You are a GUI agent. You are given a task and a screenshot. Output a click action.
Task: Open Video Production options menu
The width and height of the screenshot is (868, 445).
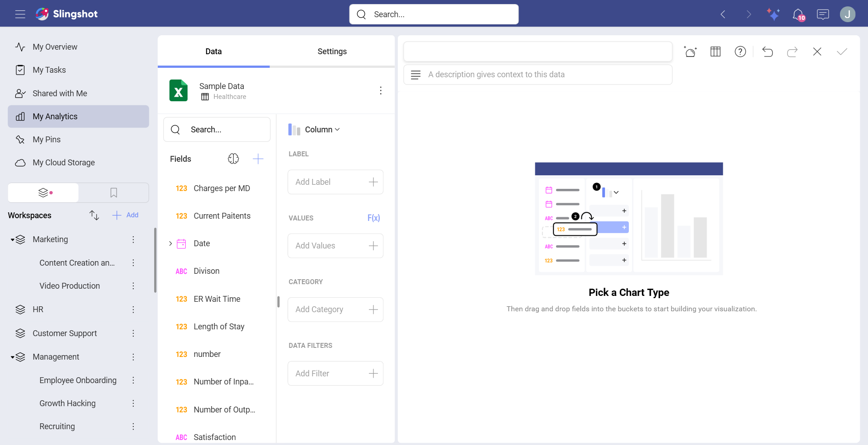coord(133,286)
